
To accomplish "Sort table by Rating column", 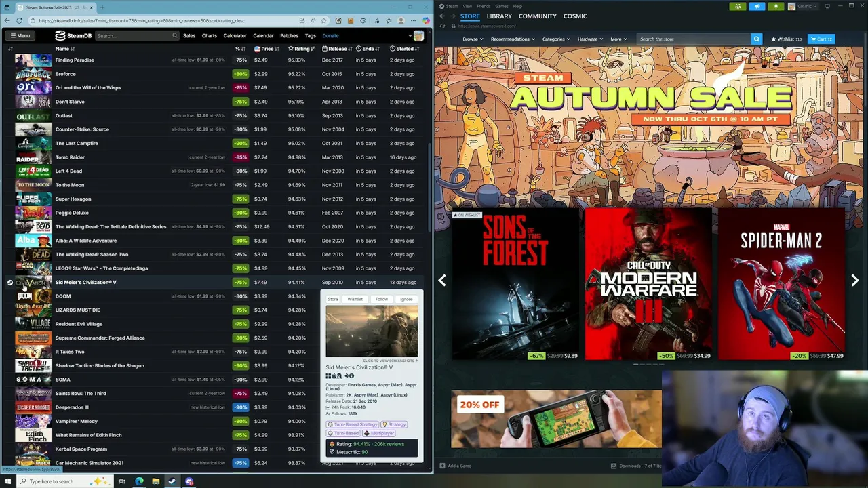I will pos(300,49).
